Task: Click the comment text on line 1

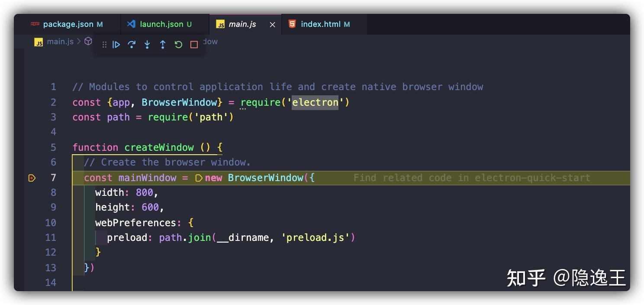Action: (278, 87)
